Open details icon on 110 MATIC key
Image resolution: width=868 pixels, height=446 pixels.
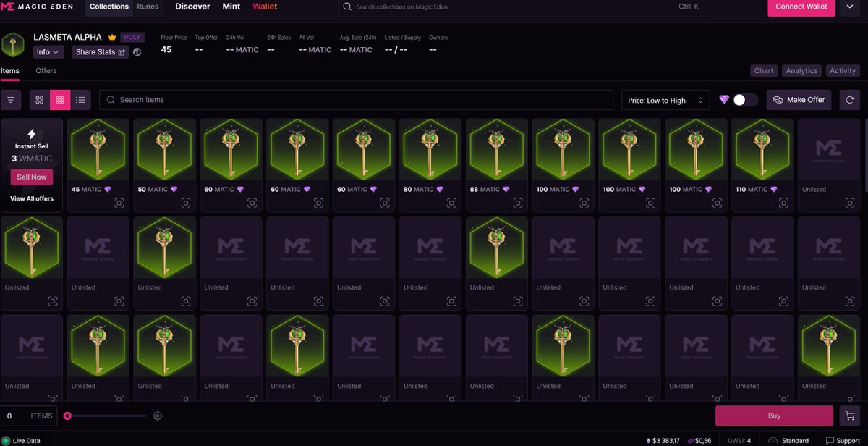783,203
